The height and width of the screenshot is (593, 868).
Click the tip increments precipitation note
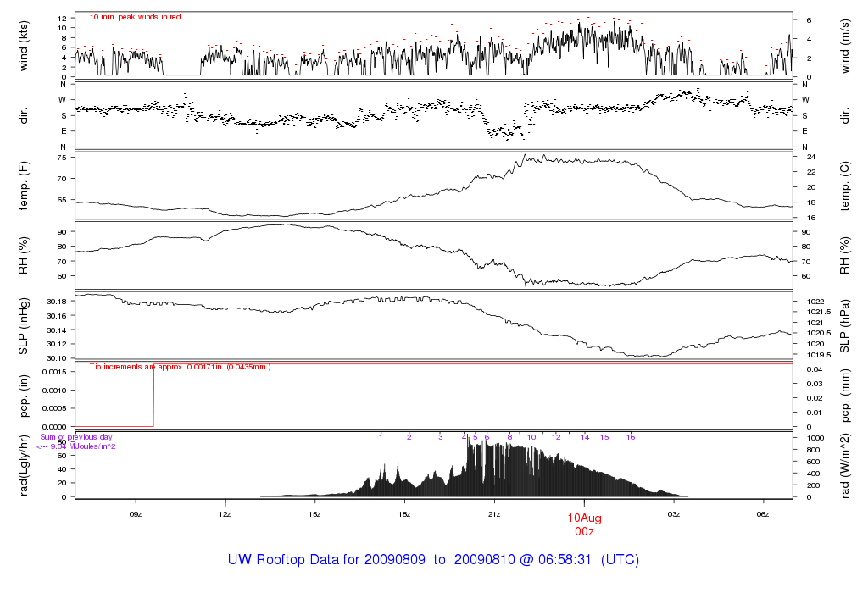click(x=181, y=367)
